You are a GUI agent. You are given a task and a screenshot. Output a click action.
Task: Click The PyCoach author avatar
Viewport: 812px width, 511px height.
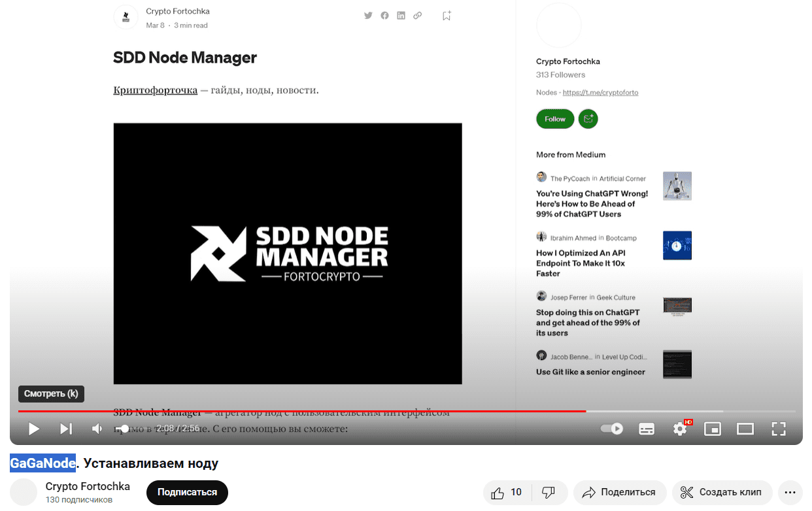pos(541,177)
